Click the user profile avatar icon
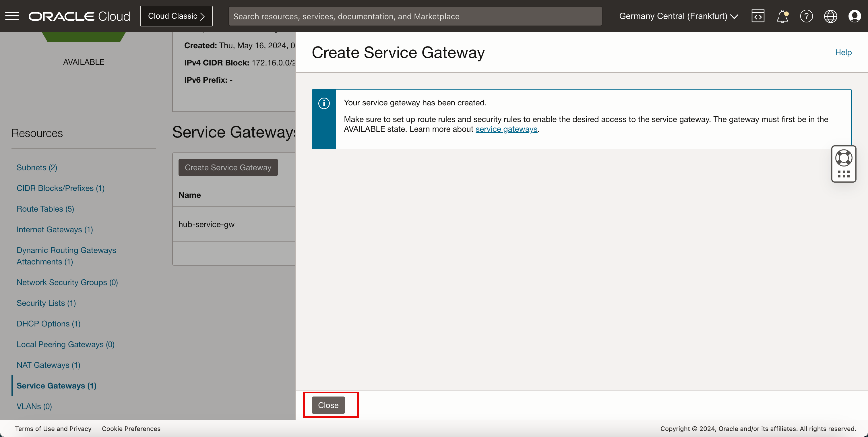The height and width of the screenshot is (437, 868). point(855,16)
